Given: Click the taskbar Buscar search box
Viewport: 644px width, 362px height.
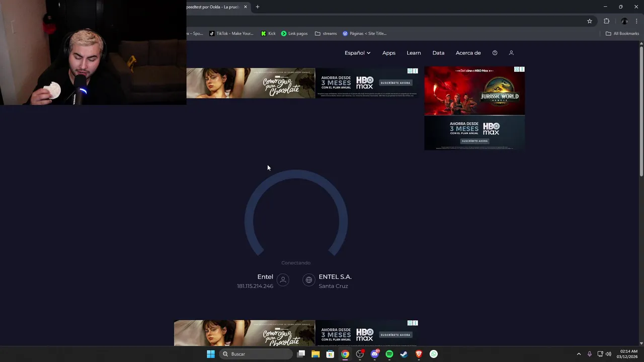Looking at the screenshot, I should (256, 354).
